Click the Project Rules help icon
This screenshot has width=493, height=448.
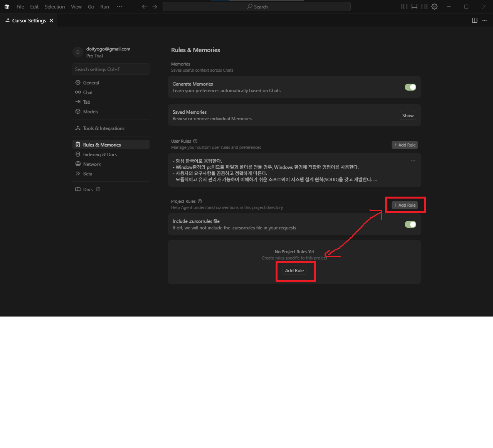(200, 201)
